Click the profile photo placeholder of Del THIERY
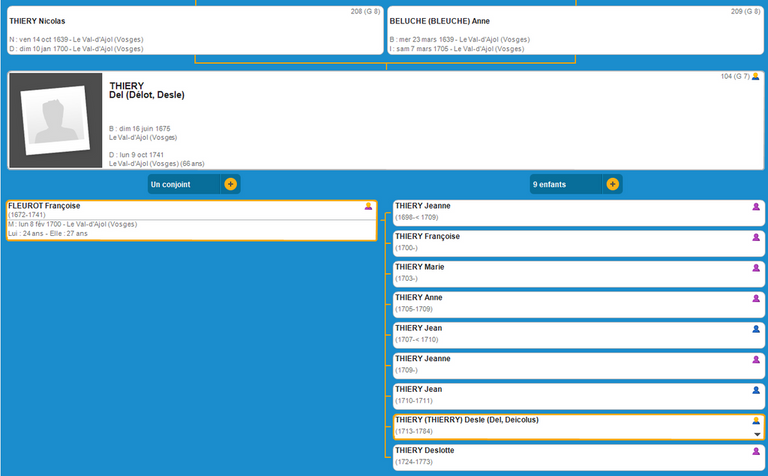The height and width of the screenshot is (476, 768). tap(56, 121)
